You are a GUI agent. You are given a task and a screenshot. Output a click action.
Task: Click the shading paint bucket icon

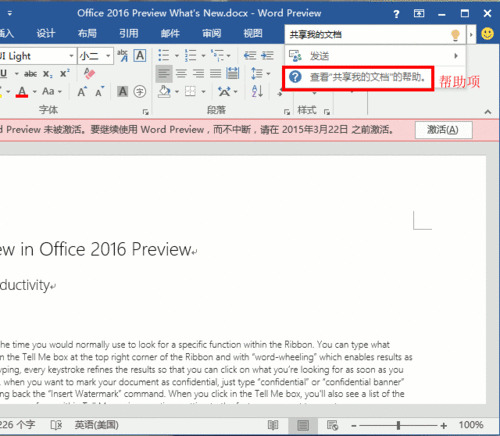[x=164, y=91]
